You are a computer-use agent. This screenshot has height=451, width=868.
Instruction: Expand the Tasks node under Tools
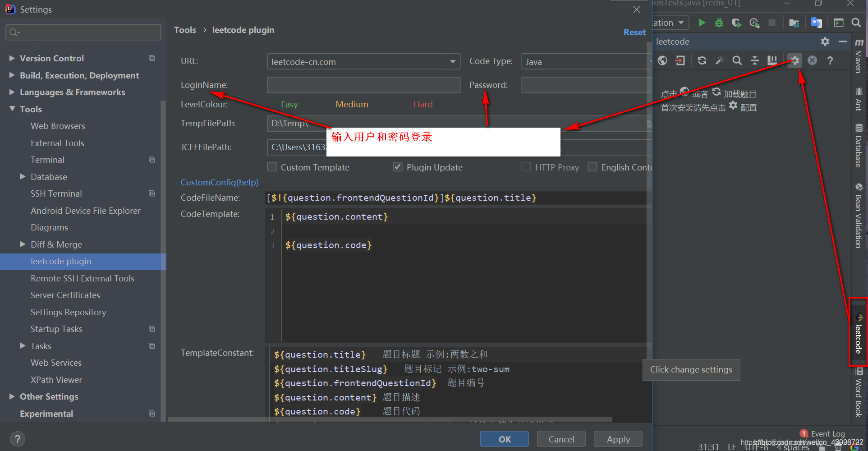pyautogui.click(x=23, y=346)
